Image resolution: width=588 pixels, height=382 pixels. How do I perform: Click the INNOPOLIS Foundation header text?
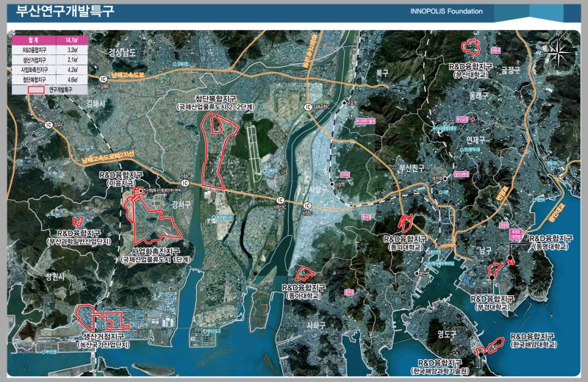coord(446,11)
